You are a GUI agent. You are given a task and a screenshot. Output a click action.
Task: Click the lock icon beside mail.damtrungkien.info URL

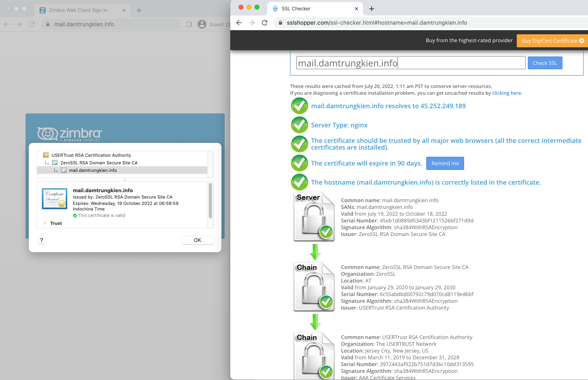pos(48,24)
